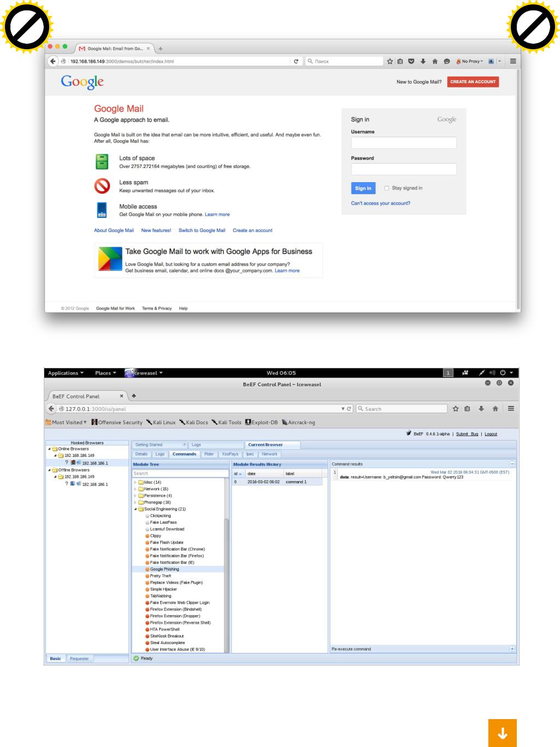
Task: Go back in the Firefox Google Mail window
Action: click(52, 61)
